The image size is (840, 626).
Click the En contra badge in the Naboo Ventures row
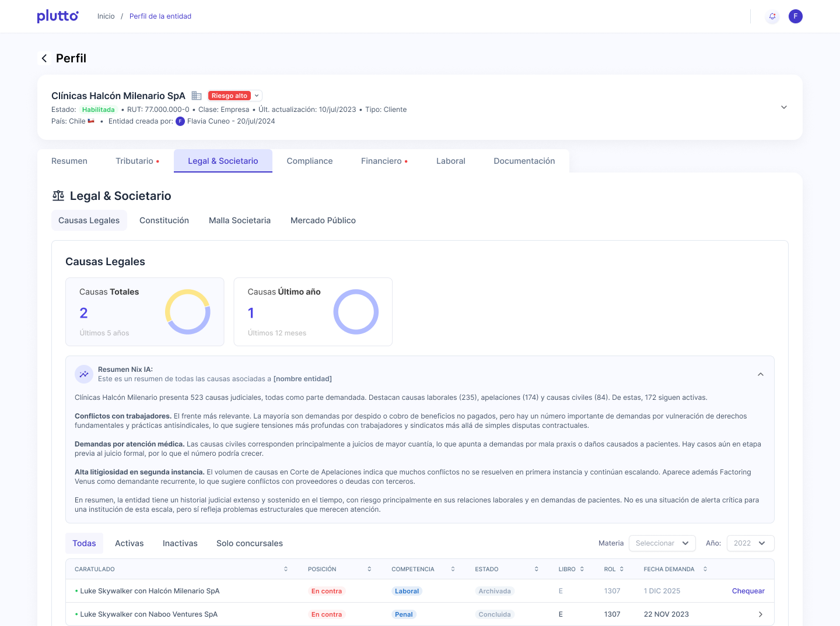(x=327, y=614)
